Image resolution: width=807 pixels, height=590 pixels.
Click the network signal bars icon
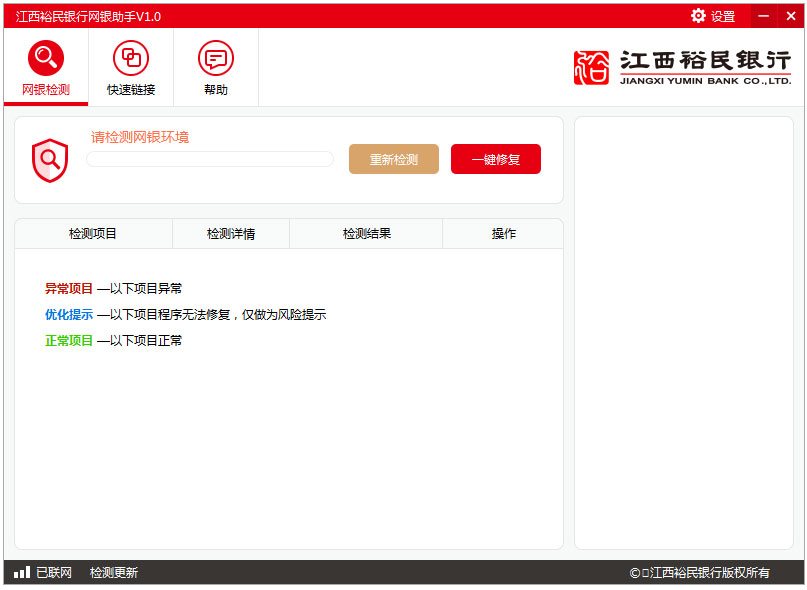point(22,573)
